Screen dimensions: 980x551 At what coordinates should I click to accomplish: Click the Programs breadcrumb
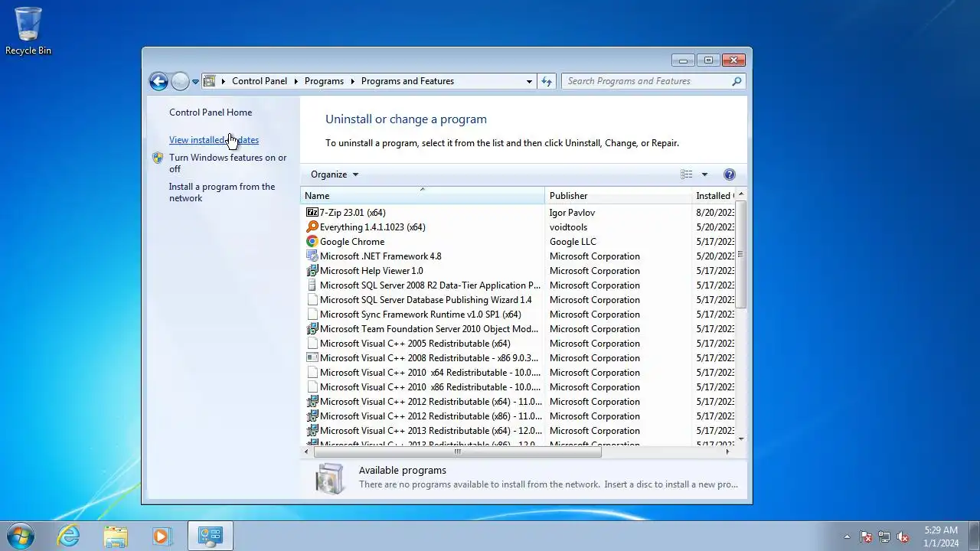point(324,81)
